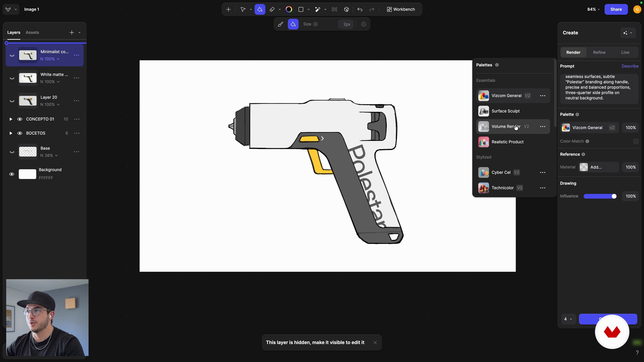Click the help question mark icon

click(637, 353)
